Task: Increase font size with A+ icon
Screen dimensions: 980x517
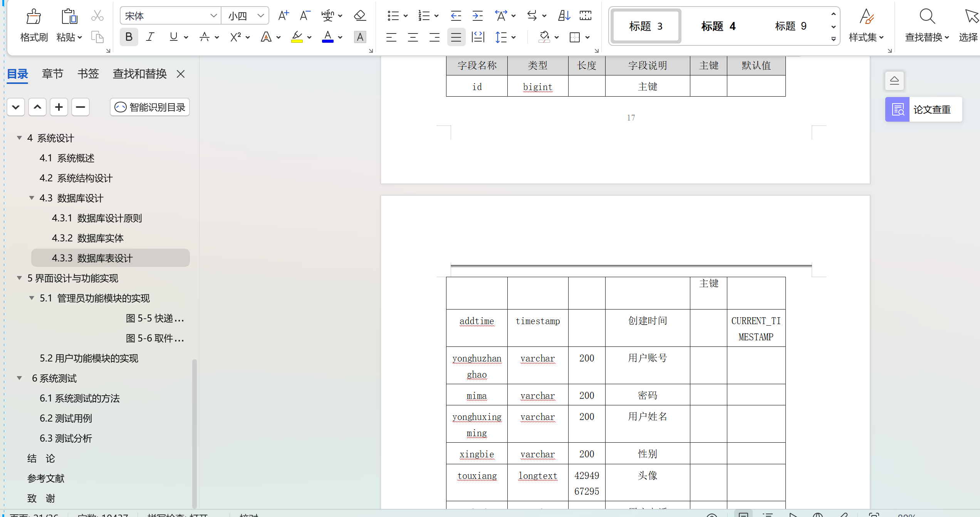Action: click(x=284, y=16)
